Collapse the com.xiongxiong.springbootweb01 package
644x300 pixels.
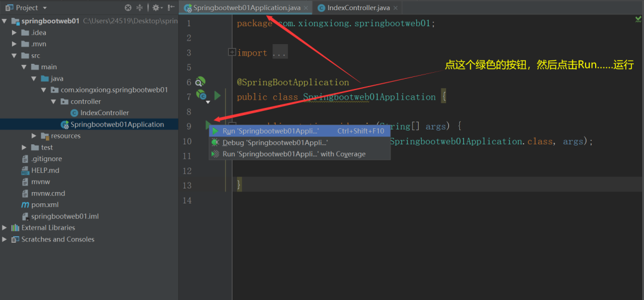pyautogui.click(x=44, y=90)
